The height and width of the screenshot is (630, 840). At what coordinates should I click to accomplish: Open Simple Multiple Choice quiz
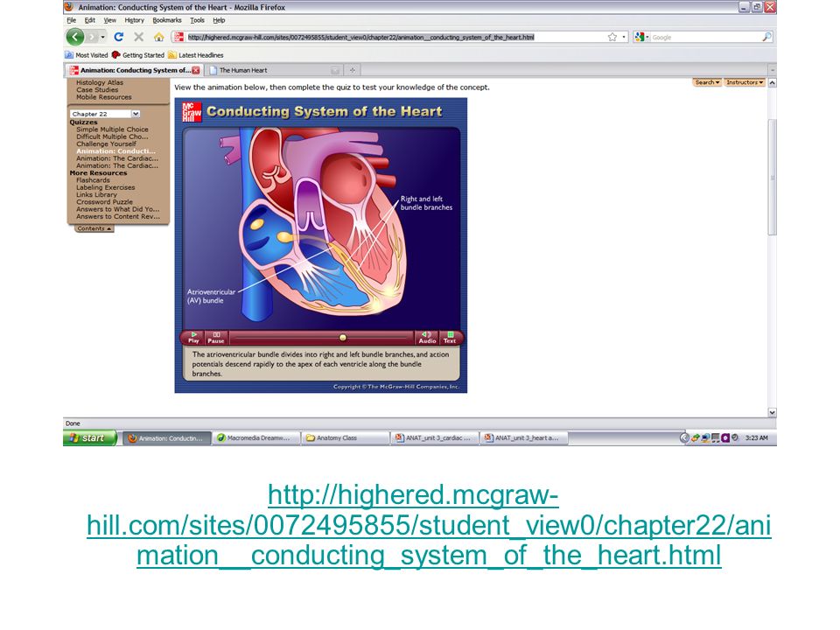click(112, 129)
